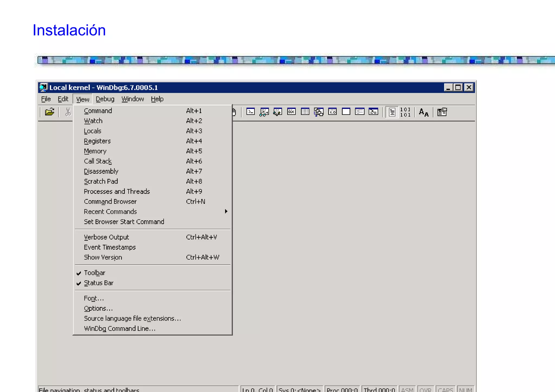Choose Verbose Output in the View menu

pyautogui.click(x=107, y=237)
